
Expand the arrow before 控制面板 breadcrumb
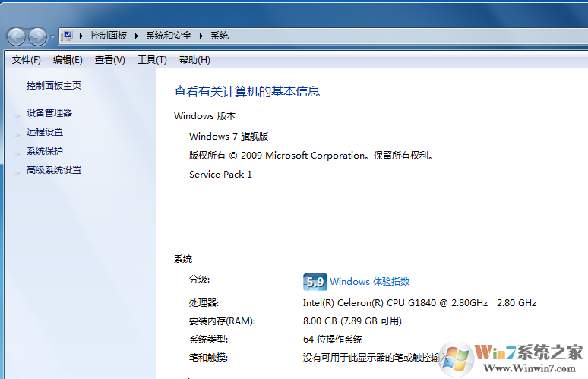click(x=81, y=36)
